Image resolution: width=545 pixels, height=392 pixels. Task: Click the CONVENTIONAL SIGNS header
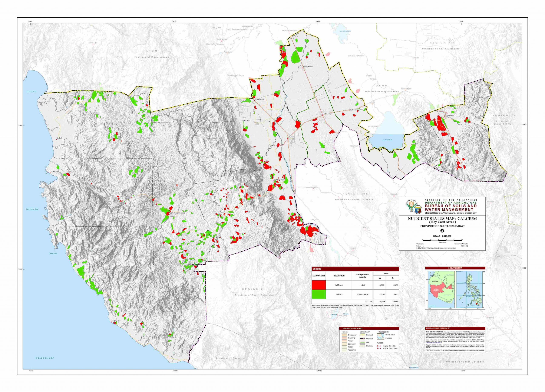tap(369, 328)
